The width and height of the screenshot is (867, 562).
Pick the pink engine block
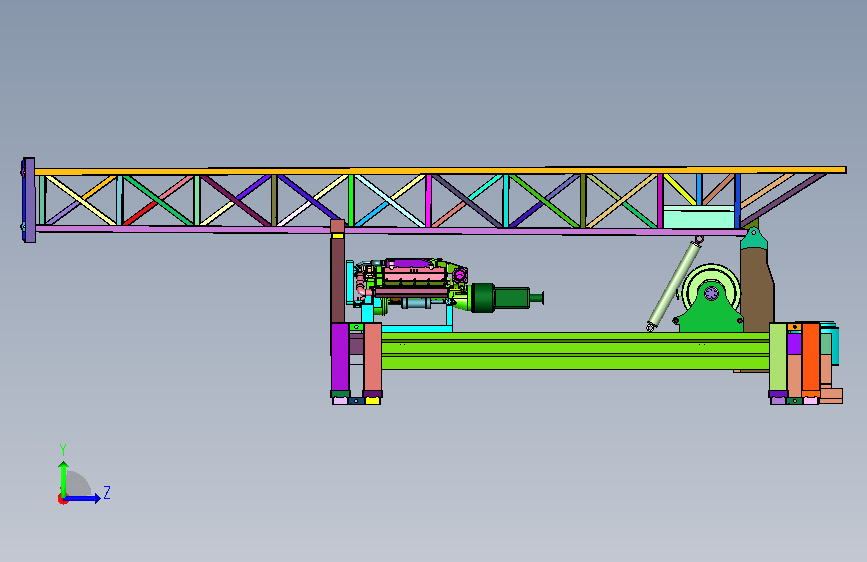[414, 275]
